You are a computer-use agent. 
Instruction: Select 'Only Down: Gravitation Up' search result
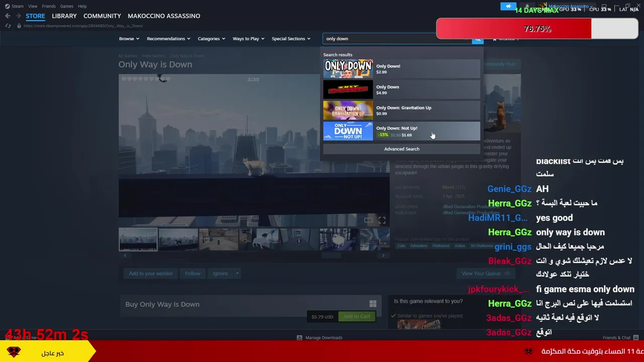(401, 110)
